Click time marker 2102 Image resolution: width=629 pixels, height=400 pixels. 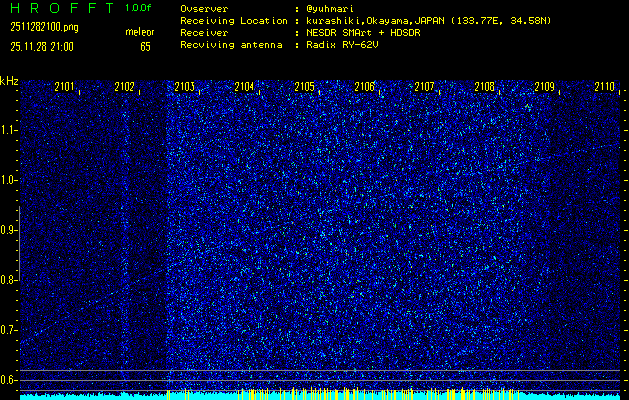tap(124, 86)
